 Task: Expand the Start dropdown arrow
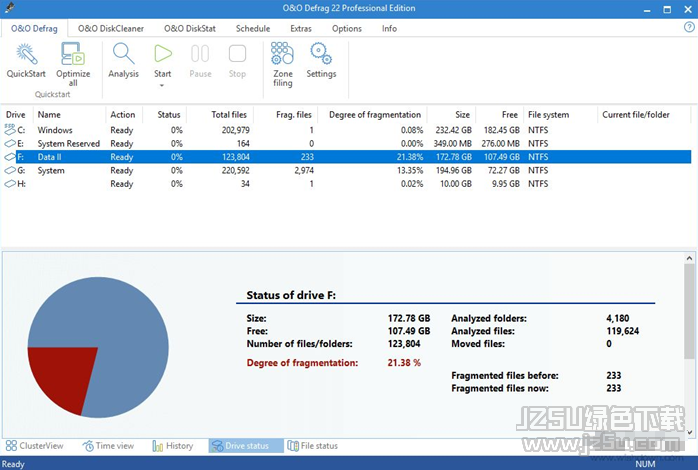click(x=162, y=85)
